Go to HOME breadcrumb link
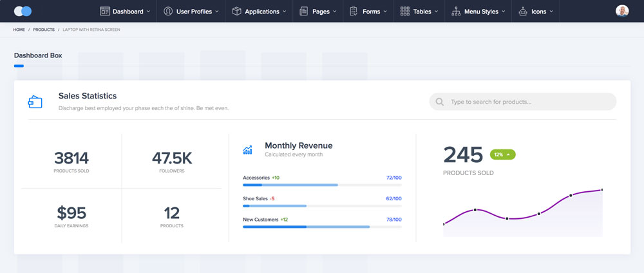Screen dimensions: 644x273 19,30
